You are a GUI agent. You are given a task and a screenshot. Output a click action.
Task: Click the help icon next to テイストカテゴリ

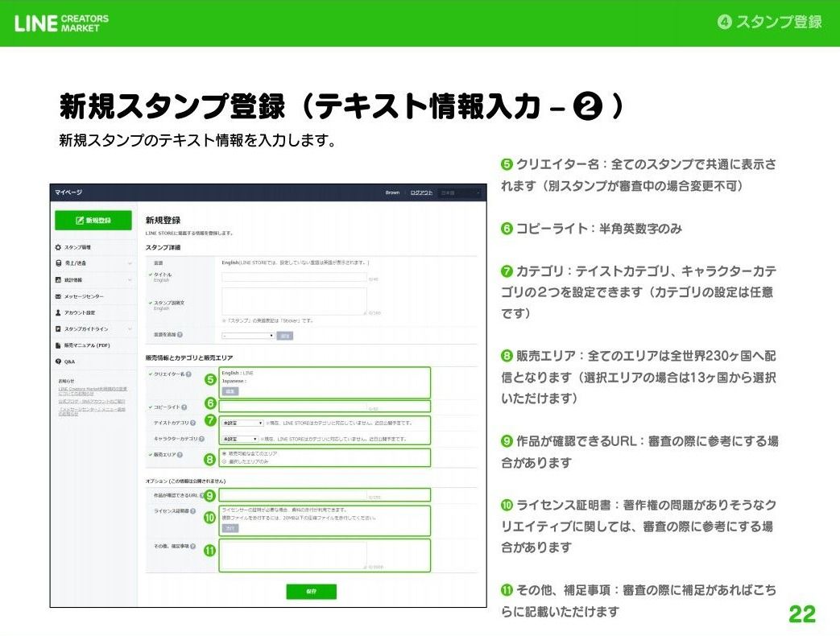tap(192, 423)
